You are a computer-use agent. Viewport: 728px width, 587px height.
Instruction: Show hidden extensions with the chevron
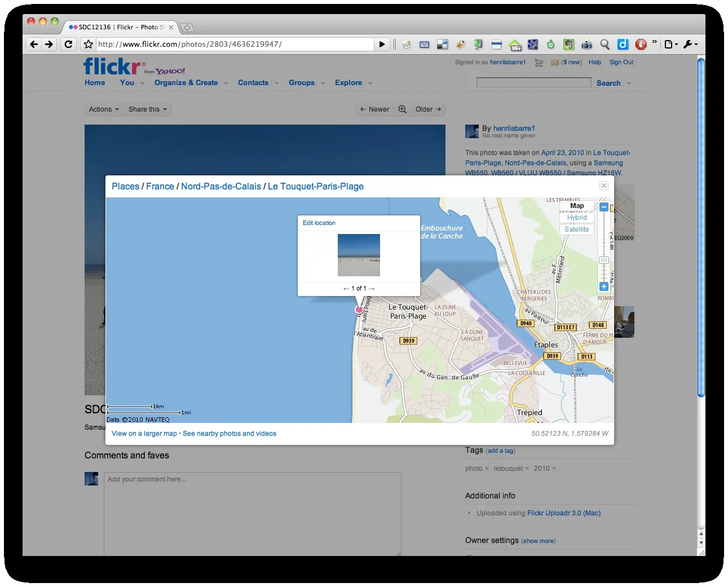click(x=654, y=42)
